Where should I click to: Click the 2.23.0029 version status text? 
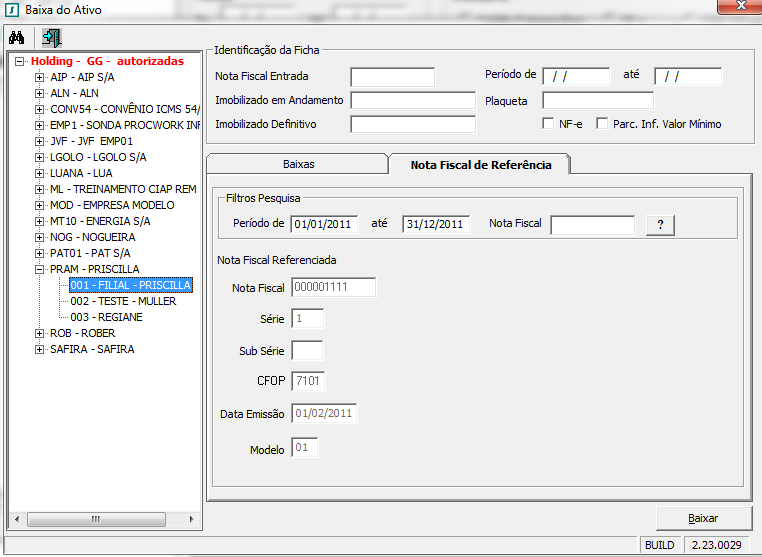(717, 545)
